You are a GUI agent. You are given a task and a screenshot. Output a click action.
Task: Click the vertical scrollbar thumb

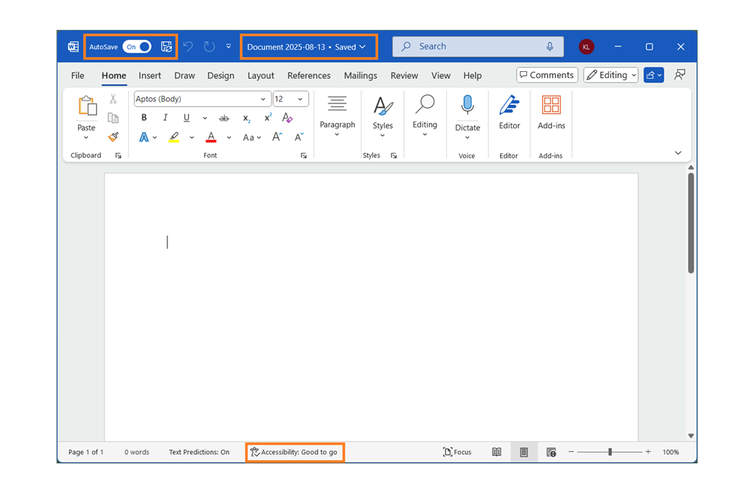click(x=691, y=222)
